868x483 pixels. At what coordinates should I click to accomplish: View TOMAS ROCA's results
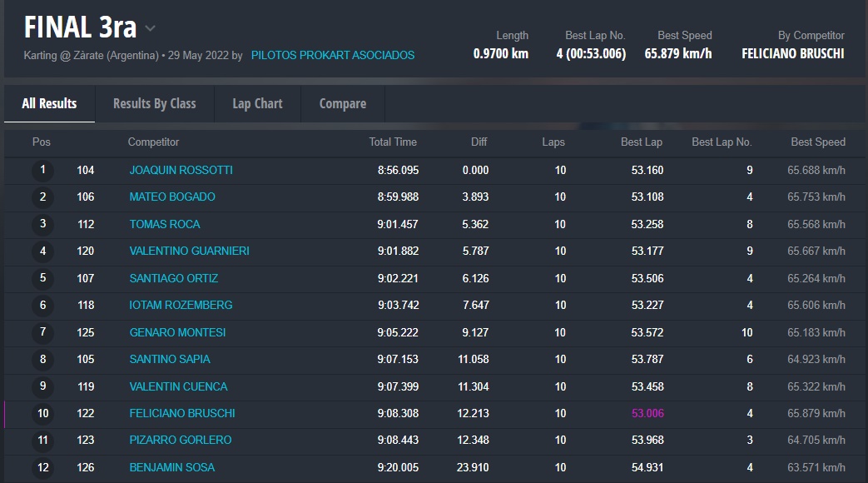(165, 224)
